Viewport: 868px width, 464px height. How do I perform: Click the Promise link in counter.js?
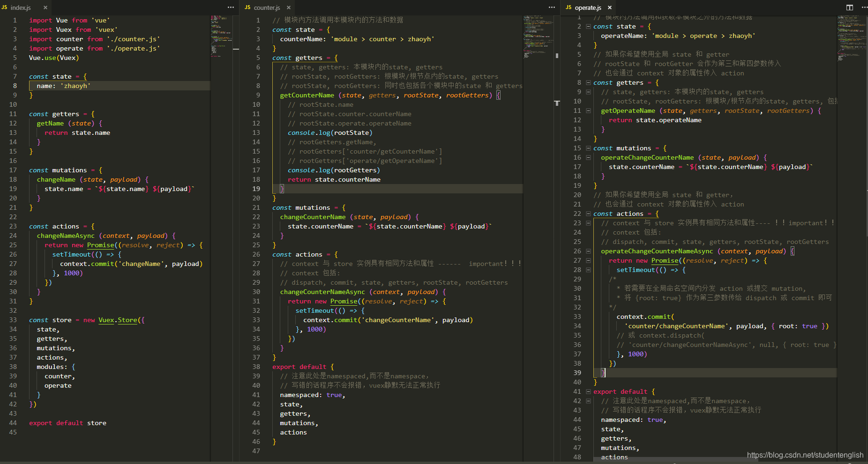pyautogui.click(x=344, y=301)
